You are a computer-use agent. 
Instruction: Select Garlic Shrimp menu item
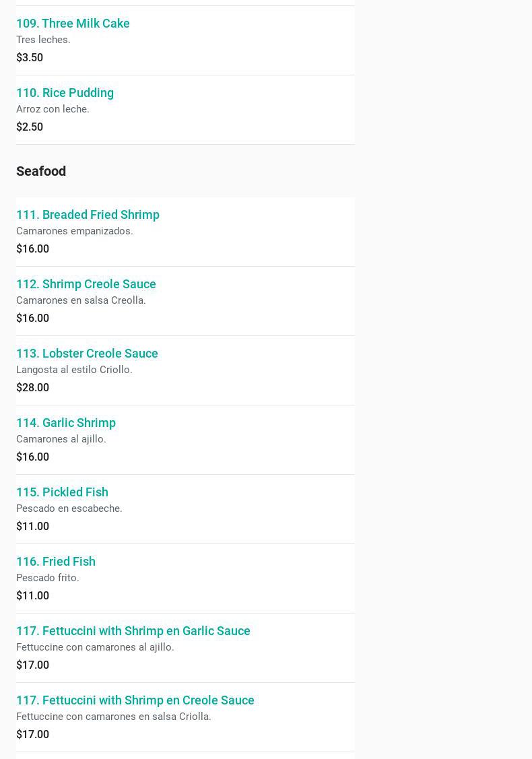coord(66,423)
